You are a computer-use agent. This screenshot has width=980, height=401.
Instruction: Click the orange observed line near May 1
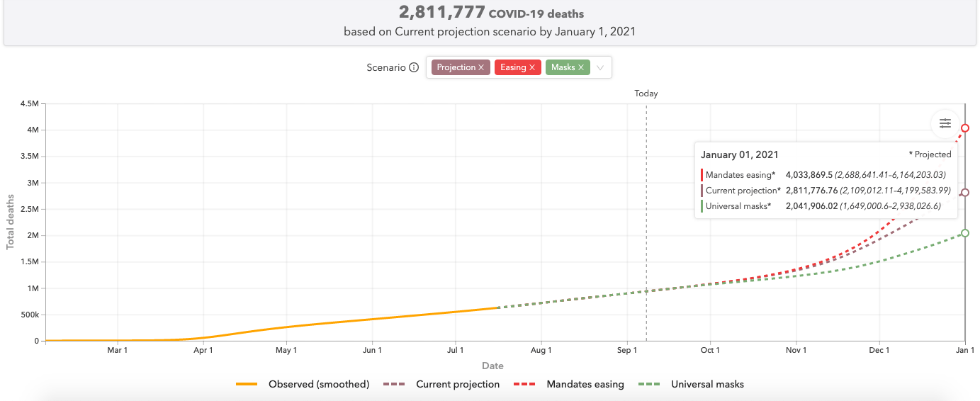(x=286, y=327)
